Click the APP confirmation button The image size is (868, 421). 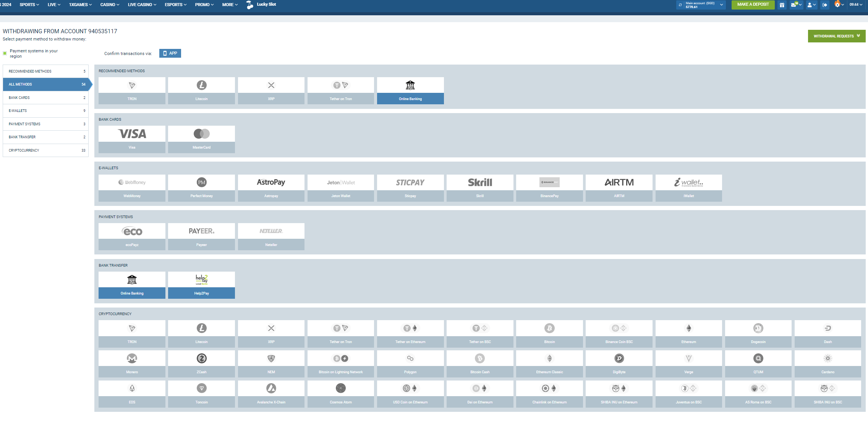tap(170, 53)
